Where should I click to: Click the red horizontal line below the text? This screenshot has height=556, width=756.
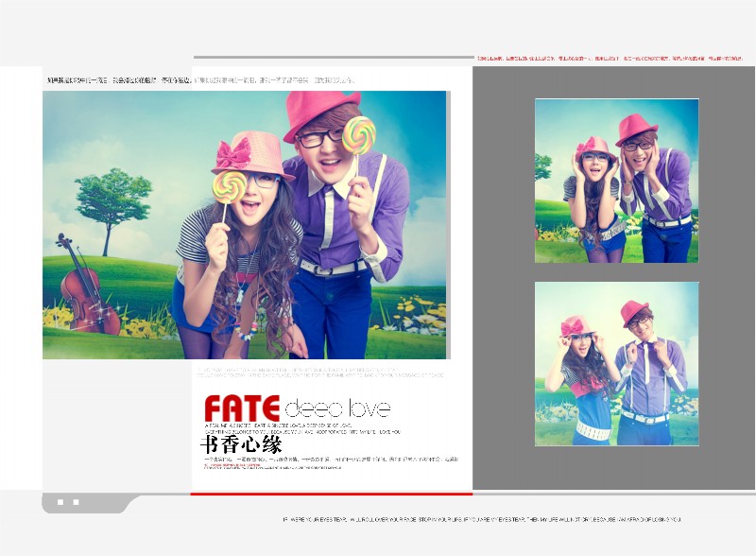pyautogui.click(x=331, y=494)
